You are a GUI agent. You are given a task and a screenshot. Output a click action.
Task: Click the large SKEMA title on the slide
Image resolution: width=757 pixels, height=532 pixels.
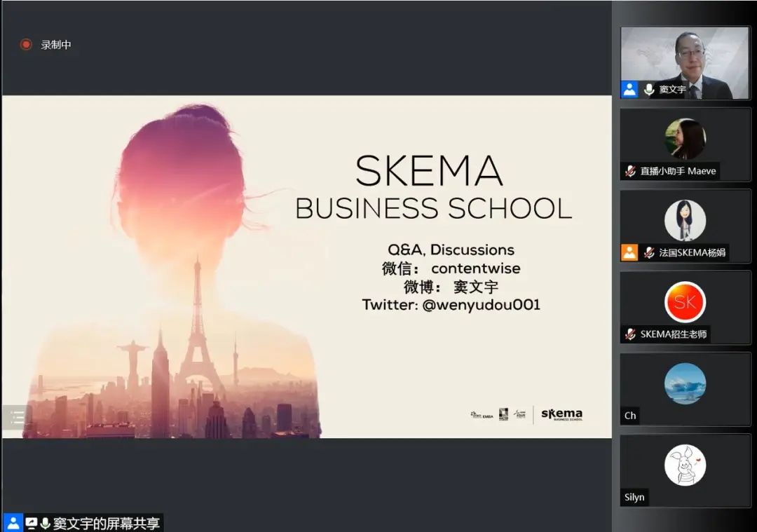point(429,170)
